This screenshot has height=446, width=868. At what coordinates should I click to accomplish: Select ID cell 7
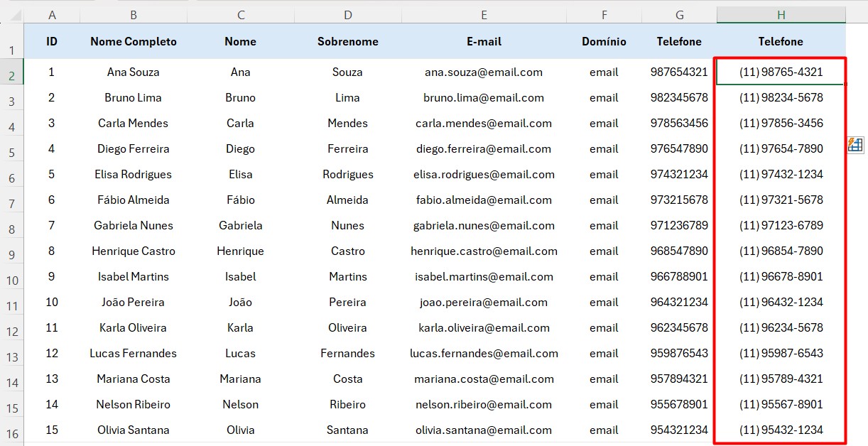[x=52, y=225]
